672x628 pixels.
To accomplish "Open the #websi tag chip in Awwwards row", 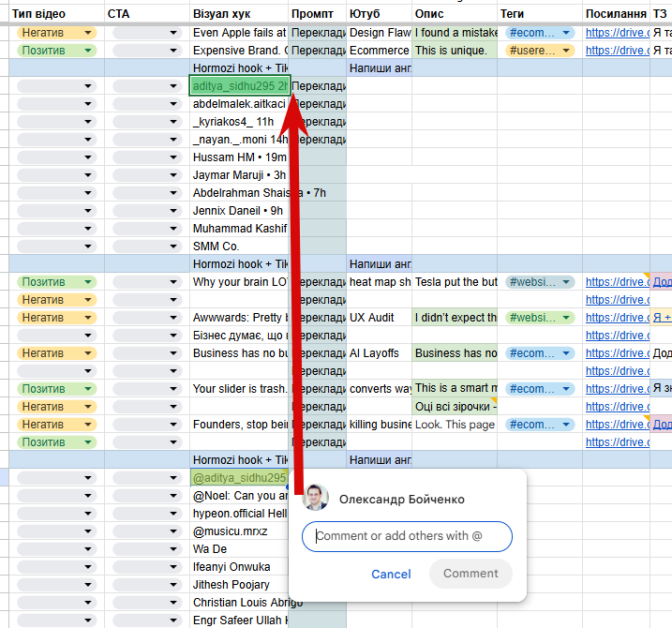I will pyautogui.click(x=540, y=318).
